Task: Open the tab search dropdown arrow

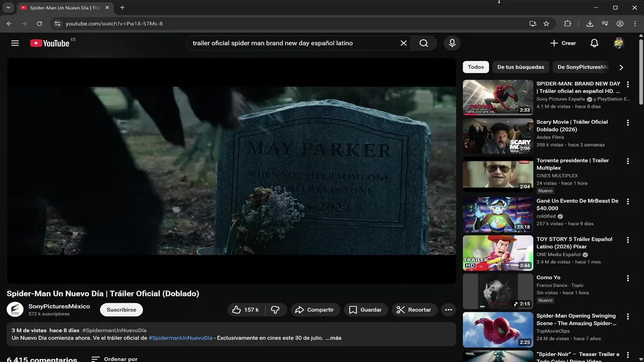Action: tap(8, 8)
